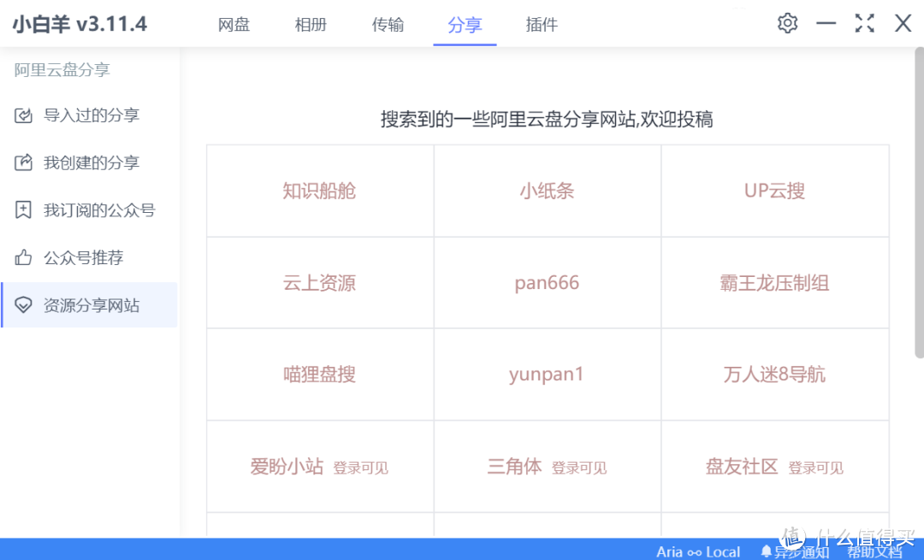The width and height of the screenshot is (924, 560).
Task: Open the 知识船舱 site link
Action: click(319, 191)
